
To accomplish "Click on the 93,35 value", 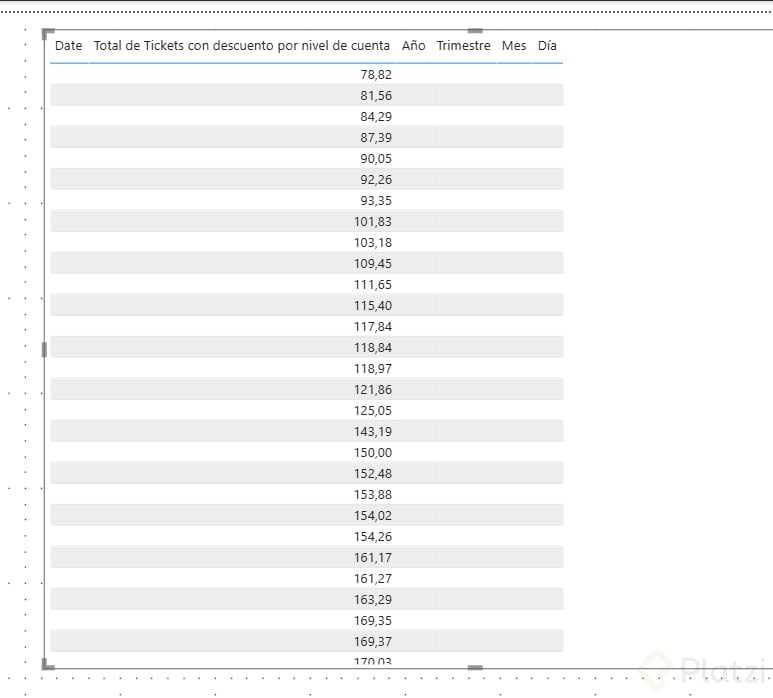I will tap(376, 201).
